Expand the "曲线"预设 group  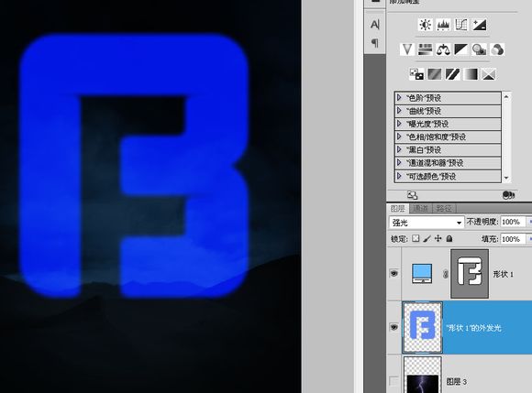coord(399,111)
